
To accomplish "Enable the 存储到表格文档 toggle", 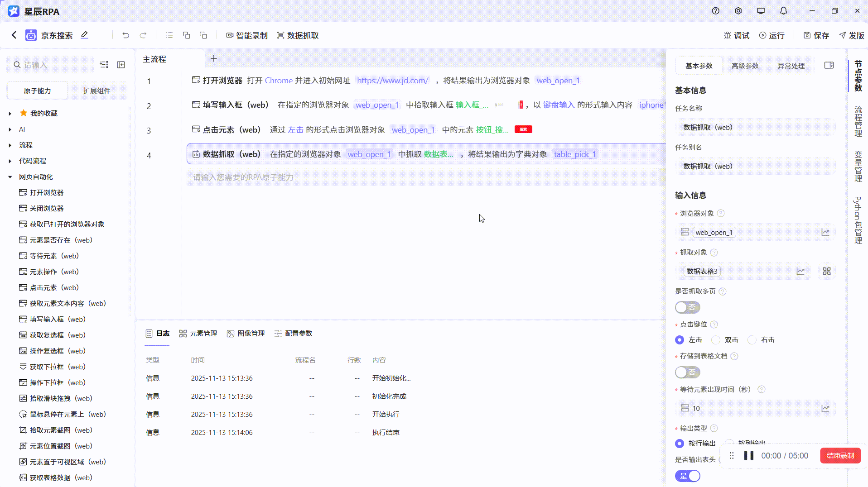I will 687,372.
